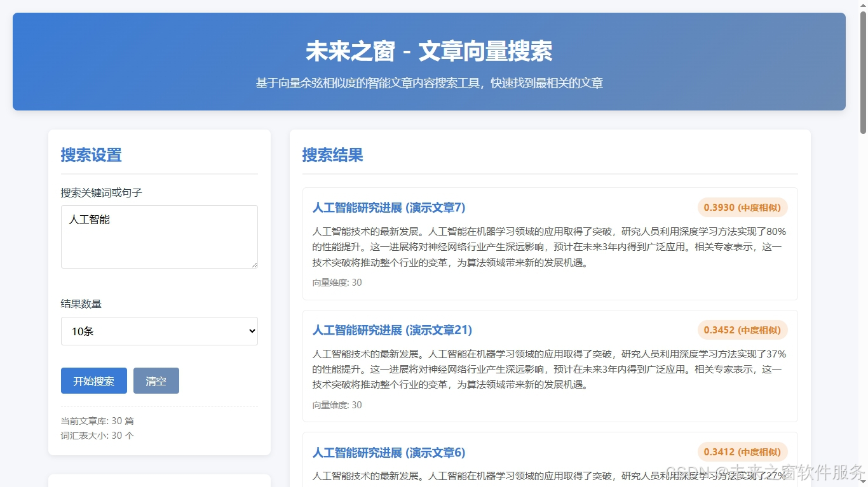Click the 演示文章21 summary mentioning 37% 性能提升

point(550,370)
